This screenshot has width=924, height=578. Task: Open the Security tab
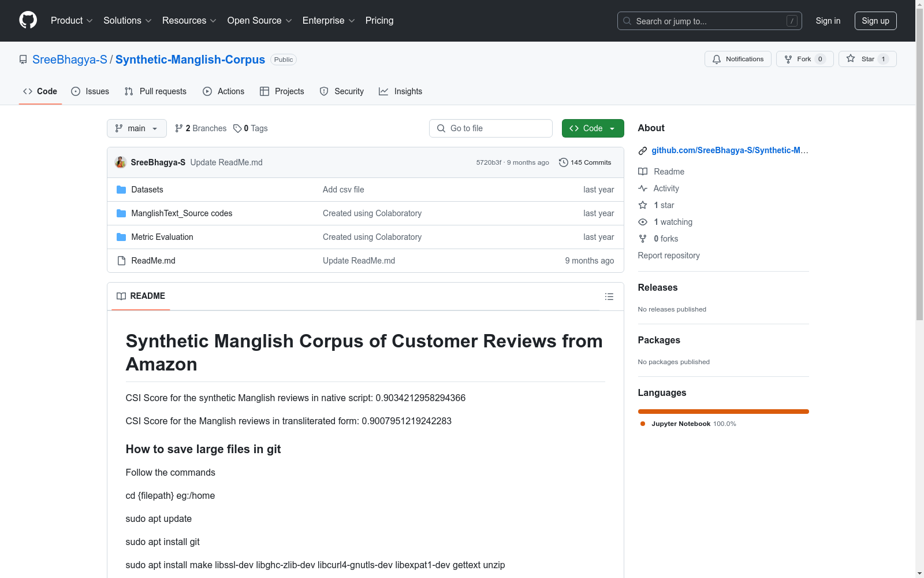click(x=342, y=91)
